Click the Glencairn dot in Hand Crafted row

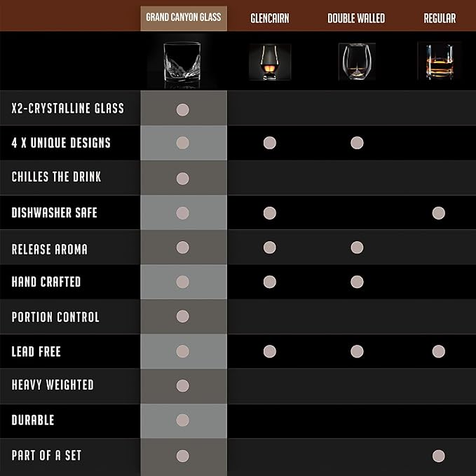(270, 282)
